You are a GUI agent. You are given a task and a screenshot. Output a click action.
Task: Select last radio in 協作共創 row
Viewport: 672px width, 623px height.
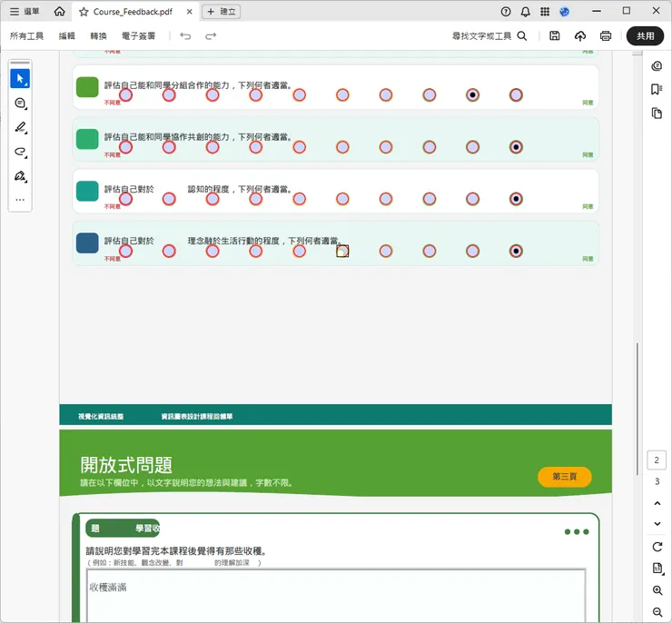(x=516, y=147)
